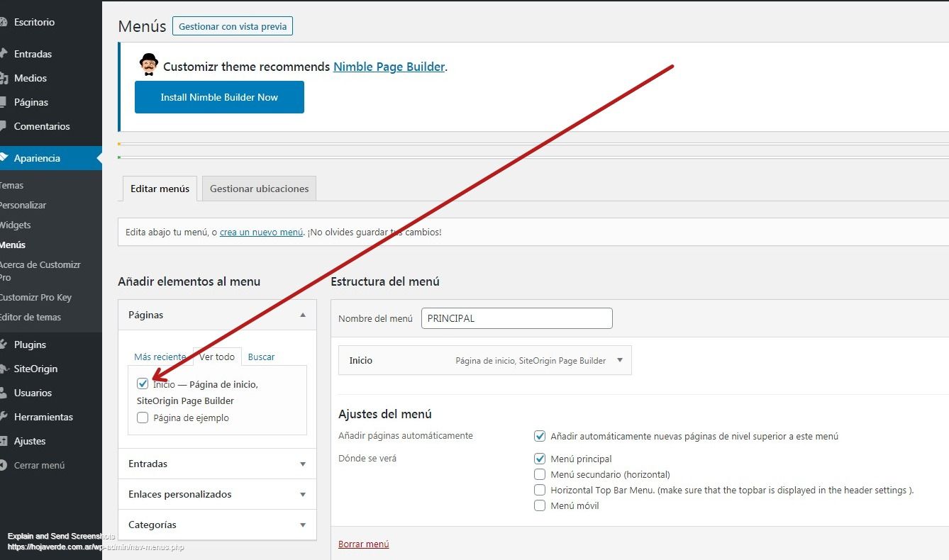Select the Más reciente tab
This screenshot has width=949, height=560.
(160, 357)
